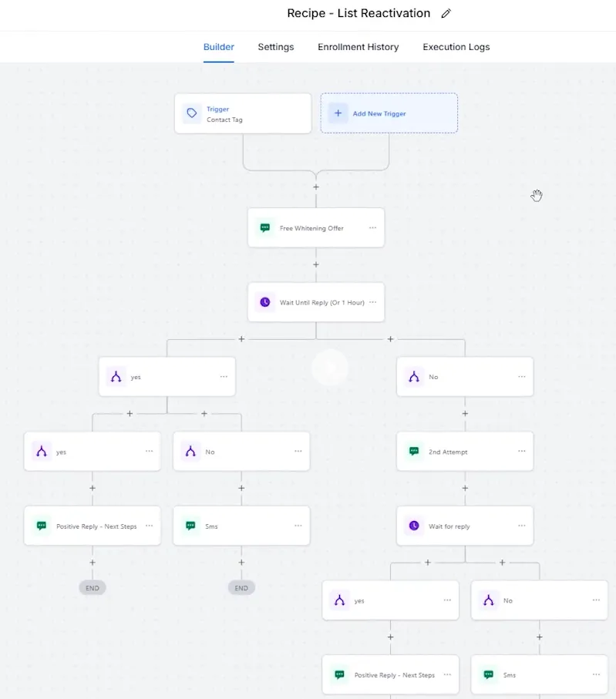Click the plus on the left branch under the top yes condition
Screen dimensions: 616x699
[130, 414]
